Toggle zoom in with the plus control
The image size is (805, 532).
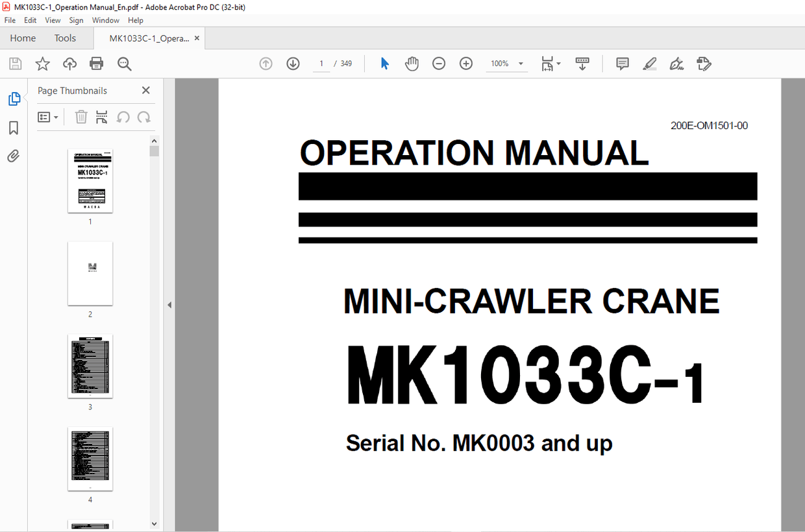[x=465, y=63]
